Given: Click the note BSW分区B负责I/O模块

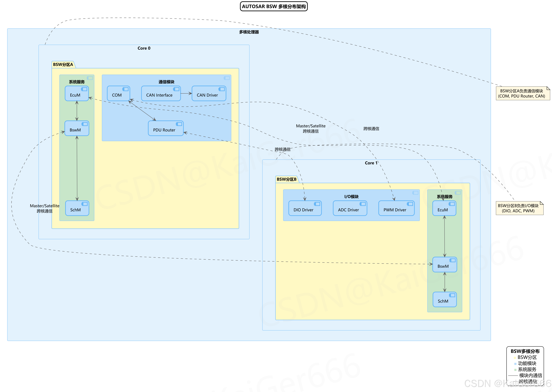Looking at the screenshot, I should (x=520, y=208).
